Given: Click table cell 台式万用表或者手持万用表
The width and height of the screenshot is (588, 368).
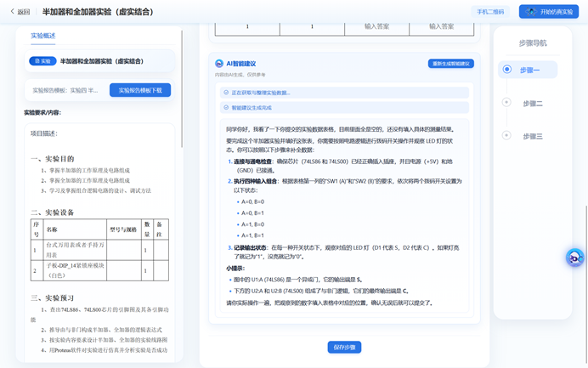Looking at the screenshot, I should (75, 250).
